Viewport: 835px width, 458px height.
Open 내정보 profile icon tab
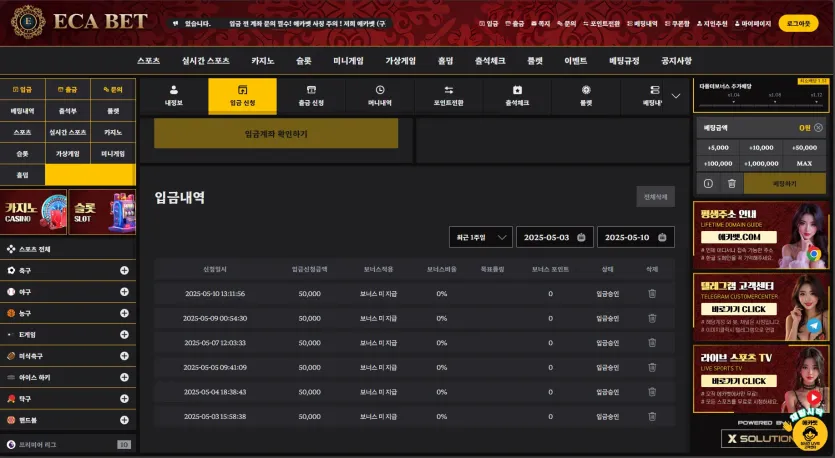(174, 96)
